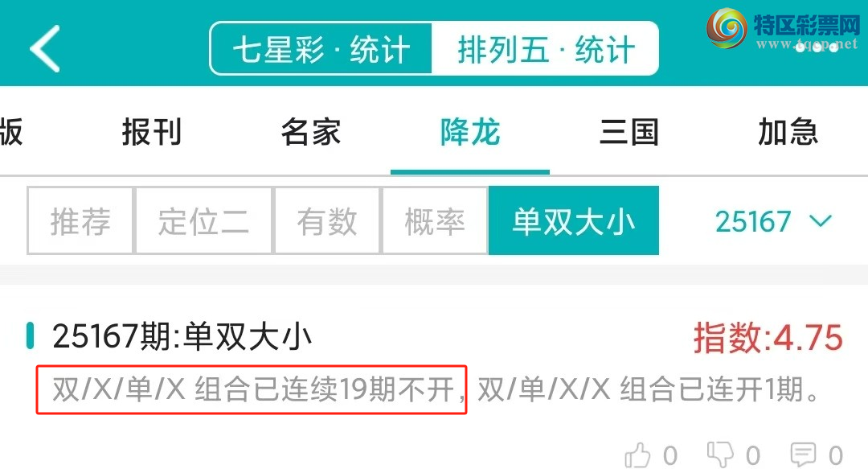868x469 pixels.
Task: Tap the back arrow icon
Action: [x=45, y=49]
